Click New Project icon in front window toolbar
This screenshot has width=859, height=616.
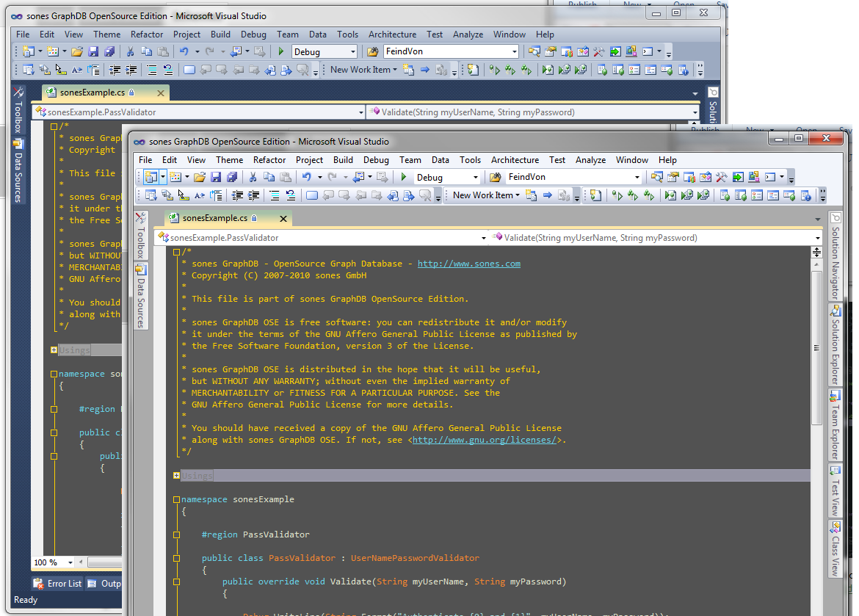pos(151,177)
